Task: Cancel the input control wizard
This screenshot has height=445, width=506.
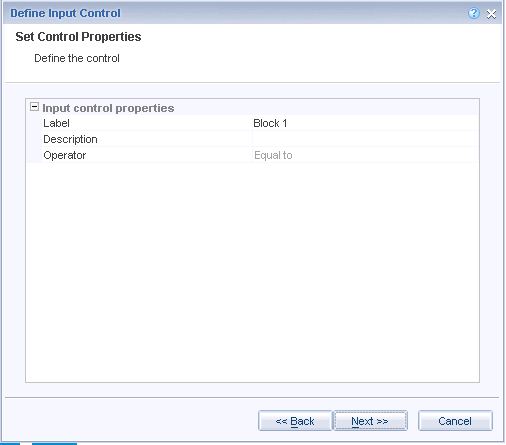Action: click(455, 421)
